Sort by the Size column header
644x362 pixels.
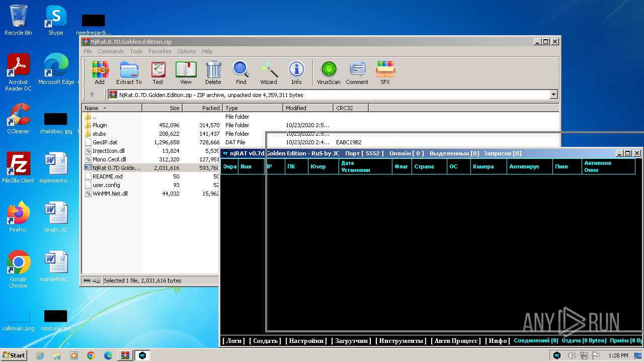(x=162, y=108)
